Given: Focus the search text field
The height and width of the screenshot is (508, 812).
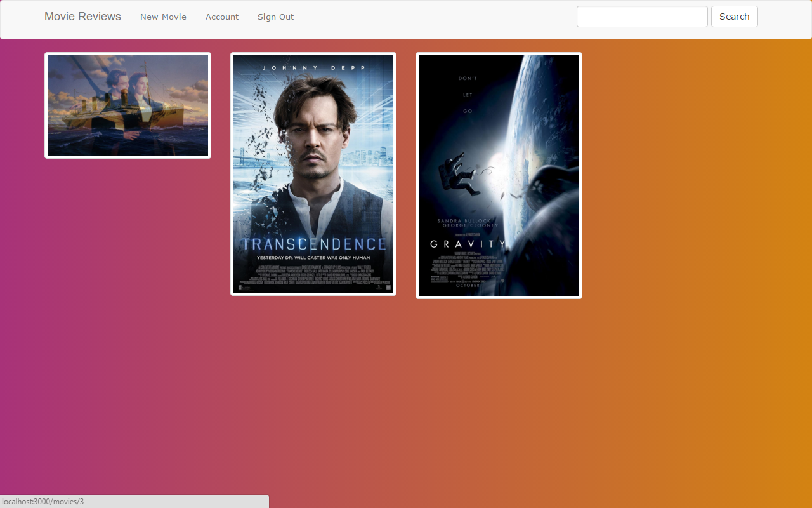Looking at the screenshot, I should pos(642,17).
